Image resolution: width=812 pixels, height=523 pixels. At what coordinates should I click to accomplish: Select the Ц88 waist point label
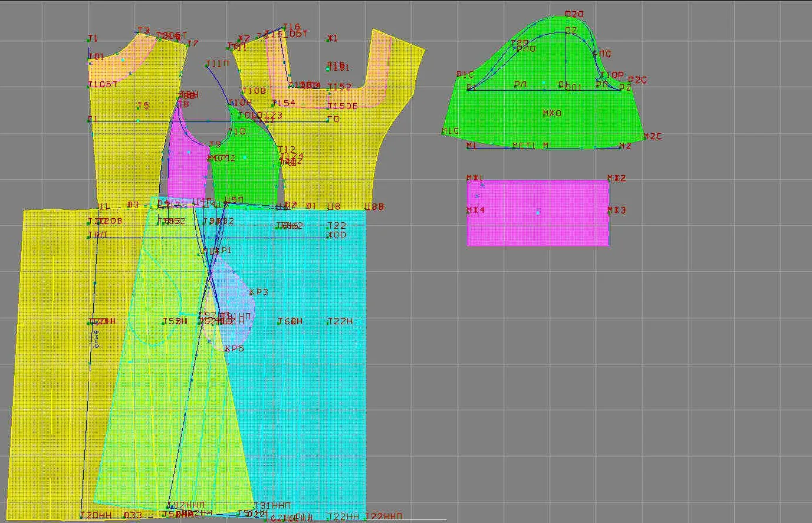374,206
